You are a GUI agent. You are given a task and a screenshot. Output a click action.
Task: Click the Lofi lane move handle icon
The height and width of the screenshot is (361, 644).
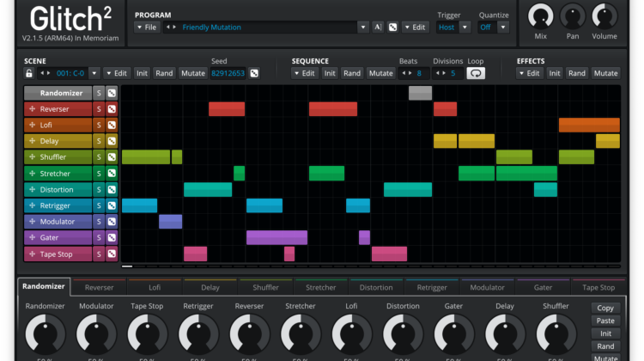[32, 125]
